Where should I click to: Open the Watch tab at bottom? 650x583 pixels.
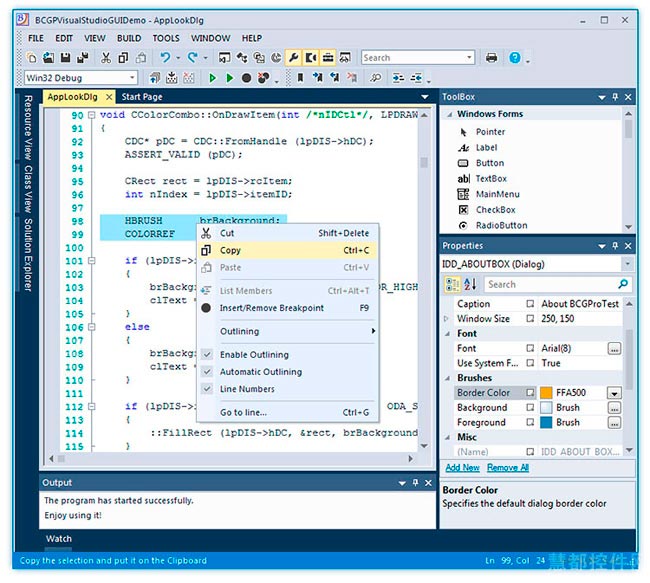[58, 539]
